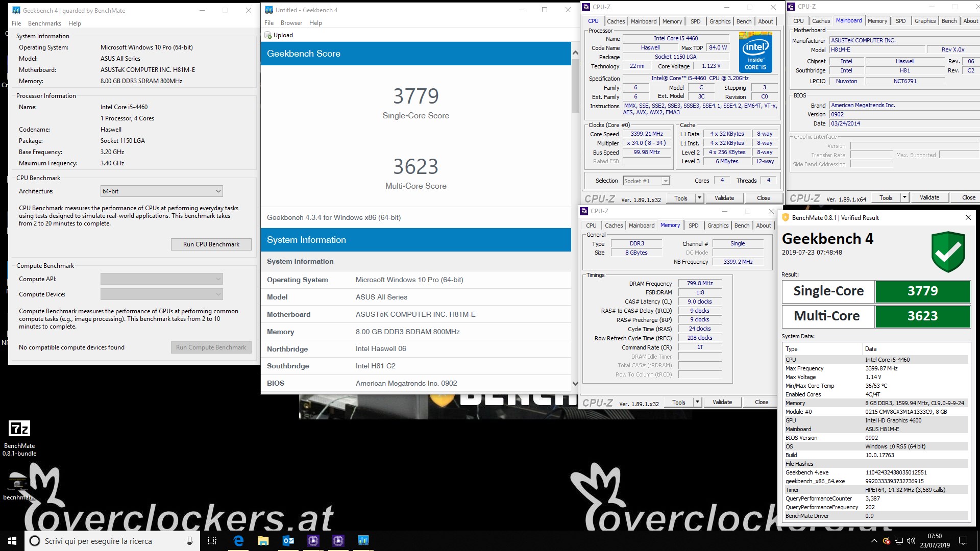Expand Tools arrow in CPU-Z Mainboard window
Viewport: 980px width, 551px height.
pyautogui.click(x=904, y=197)
